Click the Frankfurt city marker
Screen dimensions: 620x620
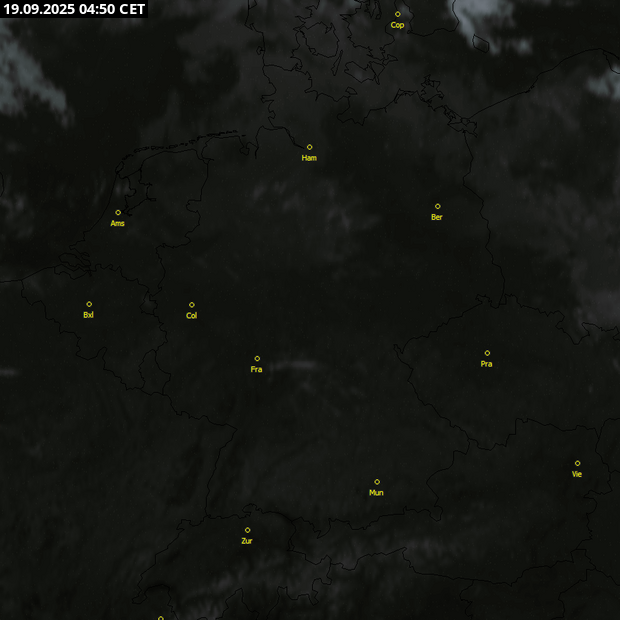pos(257,359)
